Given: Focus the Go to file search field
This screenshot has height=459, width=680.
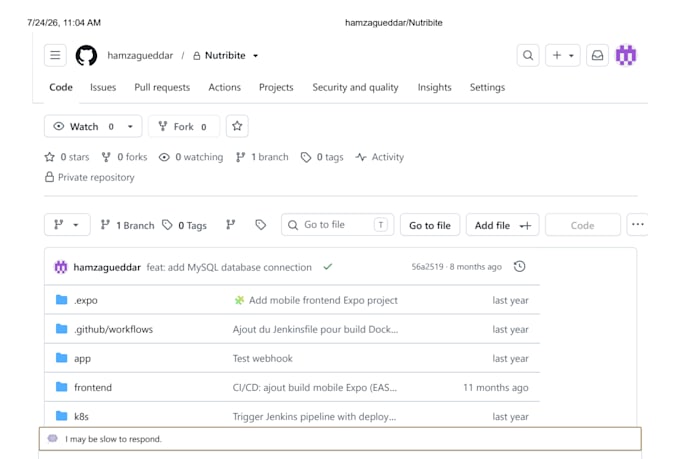Looking at the screenshot, I should click(337, 225).
